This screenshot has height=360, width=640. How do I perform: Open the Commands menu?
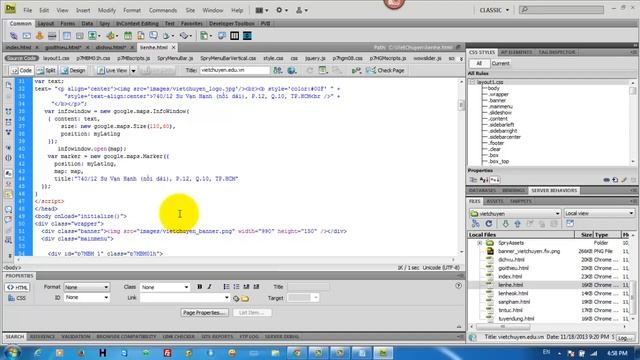[x=163, y=10]
